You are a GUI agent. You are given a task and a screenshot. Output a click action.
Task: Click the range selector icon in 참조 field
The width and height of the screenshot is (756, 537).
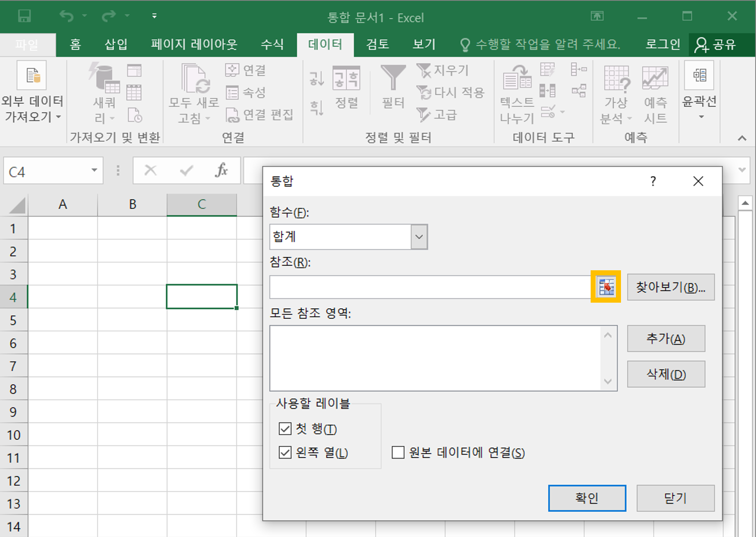[606, 287]
